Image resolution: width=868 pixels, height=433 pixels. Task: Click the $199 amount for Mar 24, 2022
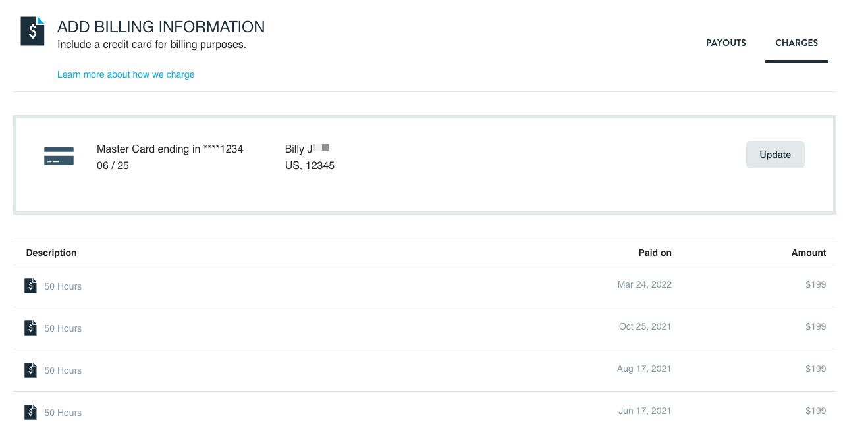[x=815, y=284]
